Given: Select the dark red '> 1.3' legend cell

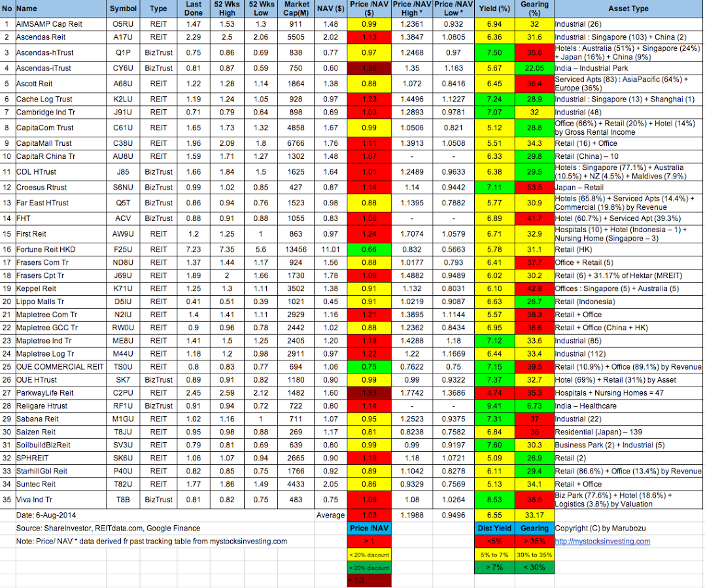Looking at the screenshot, I should [x=369, y=580].
